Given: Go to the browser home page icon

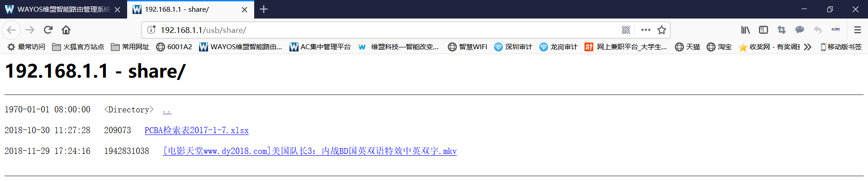Looking at the screenshot, I should tap(66, 30).
